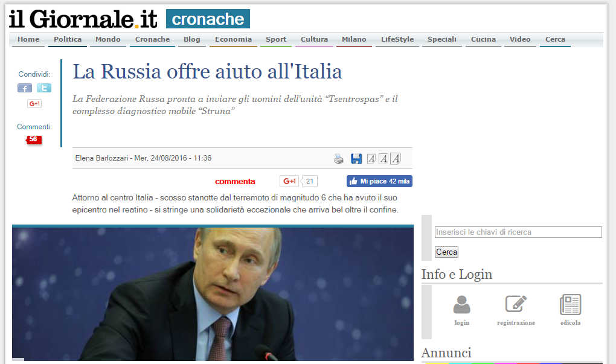Screen dimensions: 616x364
Task: Go to the Sport section
Action: (276, 40)
